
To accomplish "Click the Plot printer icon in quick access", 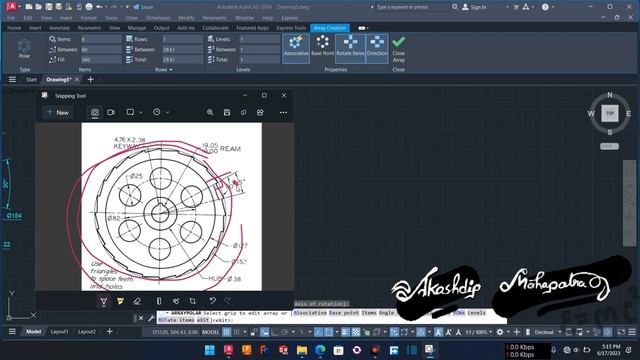I will coord(89,7).
